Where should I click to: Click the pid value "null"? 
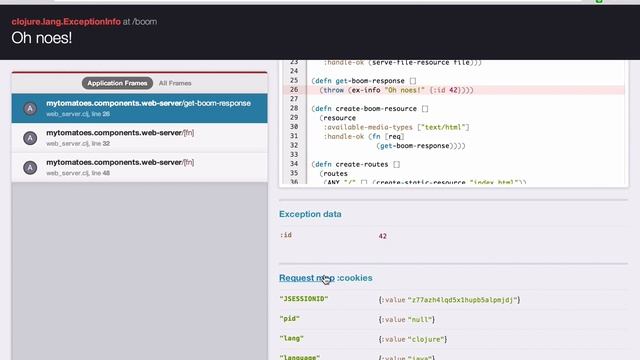(407, 320)
